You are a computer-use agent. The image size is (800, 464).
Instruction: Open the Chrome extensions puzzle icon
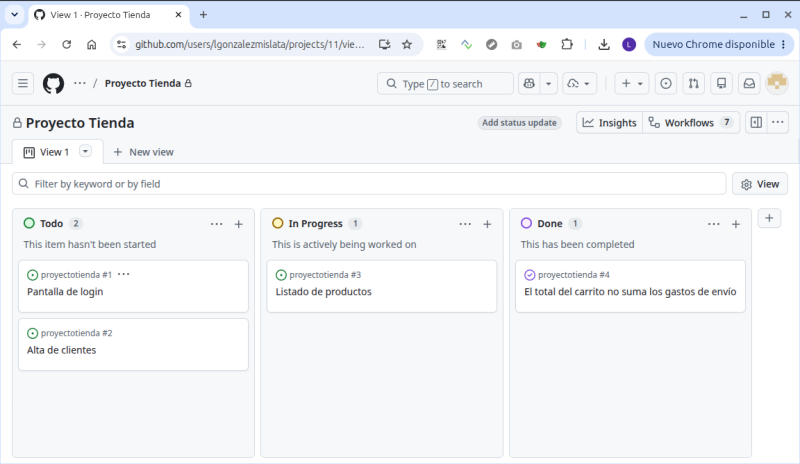(x=567, y=44)
